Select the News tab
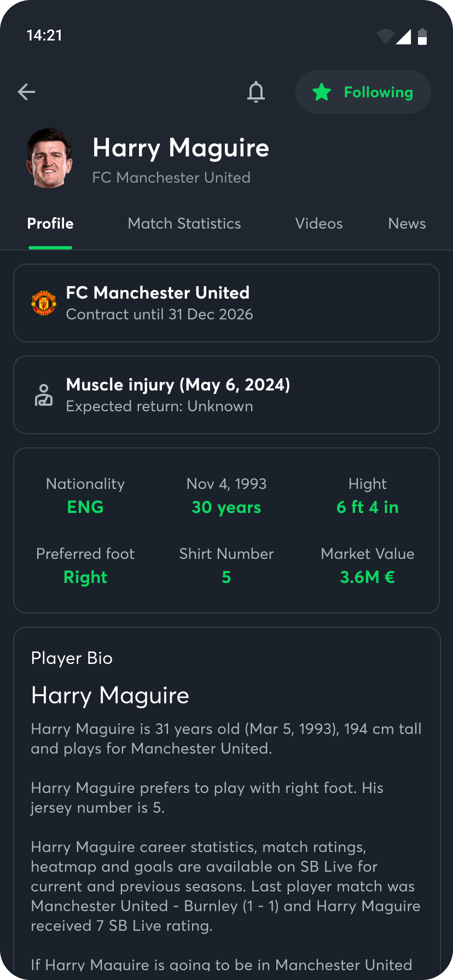Image resolution: width=453 pixels, height=980 pixels. coord(407,224)
